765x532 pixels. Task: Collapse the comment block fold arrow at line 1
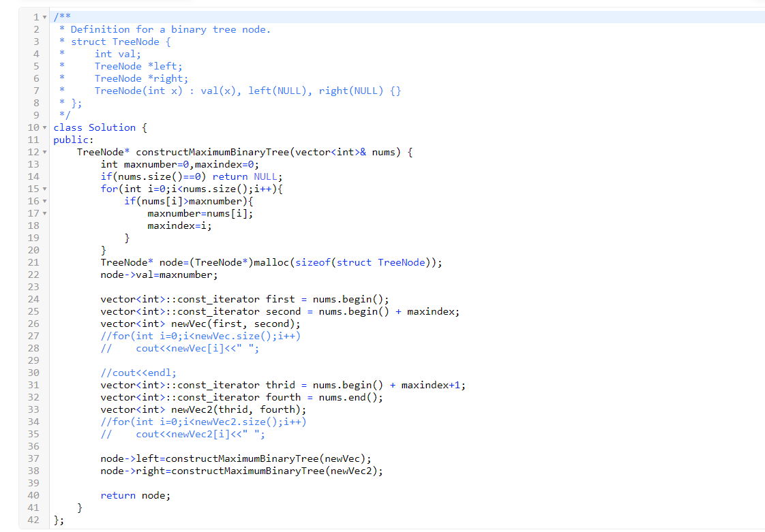(x=44, y=18)
